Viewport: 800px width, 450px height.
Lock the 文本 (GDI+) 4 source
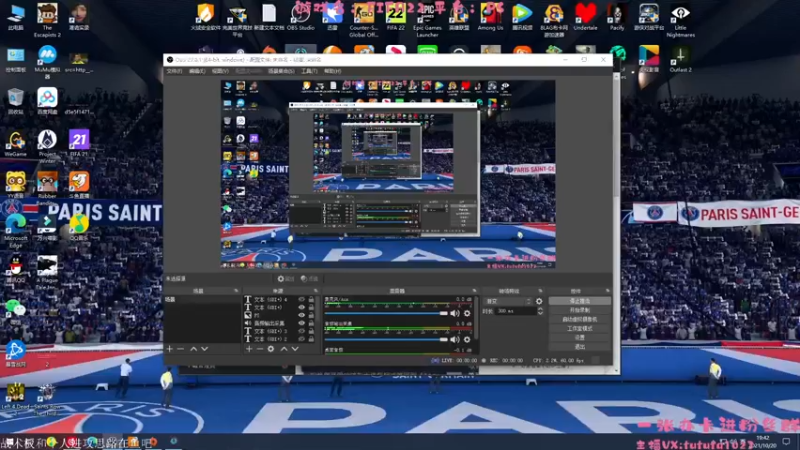(311, 299)
